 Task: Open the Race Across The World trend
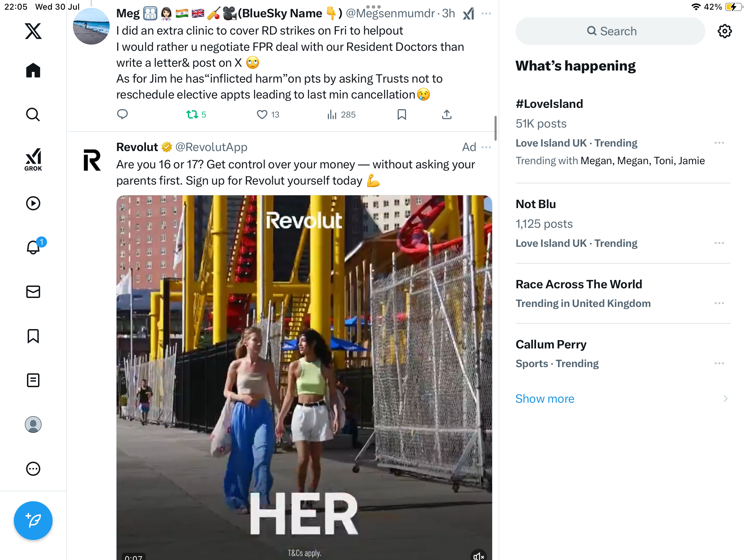pos(579,284)
